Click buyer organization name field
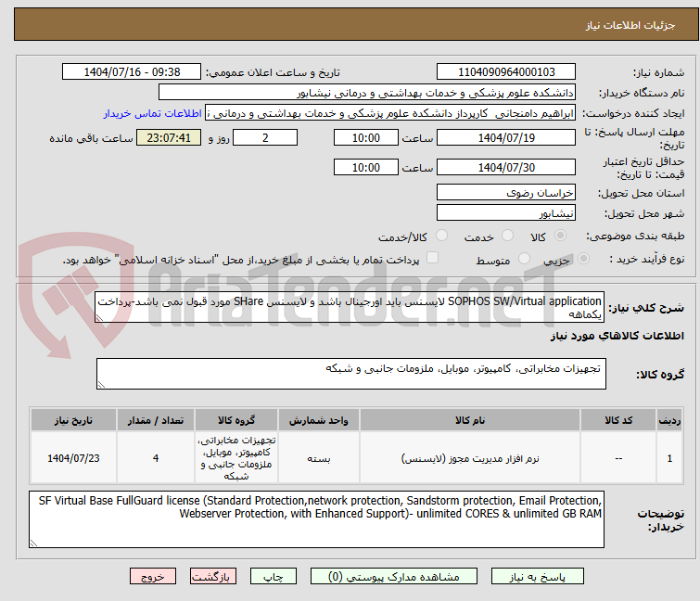This screenshot has height=601, width=700. 366,93
